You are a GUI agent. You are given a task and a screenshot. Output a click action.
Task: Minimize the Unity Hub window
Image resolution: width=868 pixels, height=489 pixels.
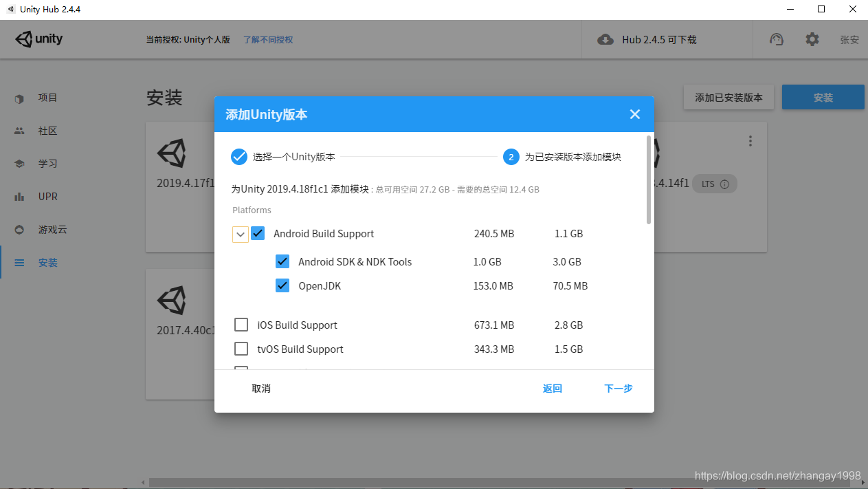789,10
